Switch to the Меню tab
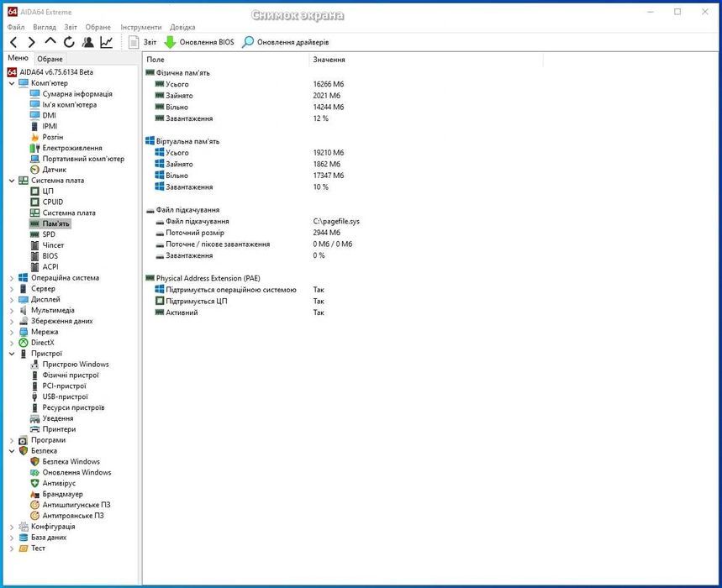Screen dimensions: 722x588 pyautogui.click(x=18, y=58)
